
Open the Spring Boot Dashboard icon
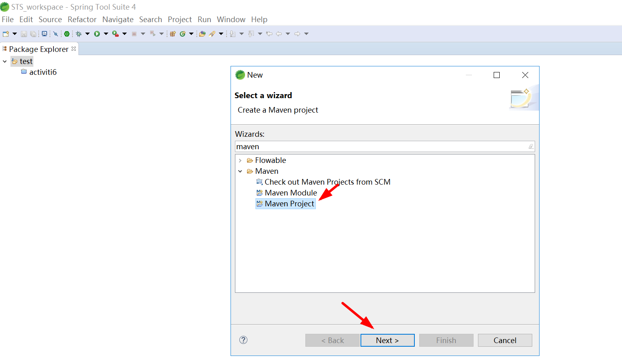(x=67, y=34)
